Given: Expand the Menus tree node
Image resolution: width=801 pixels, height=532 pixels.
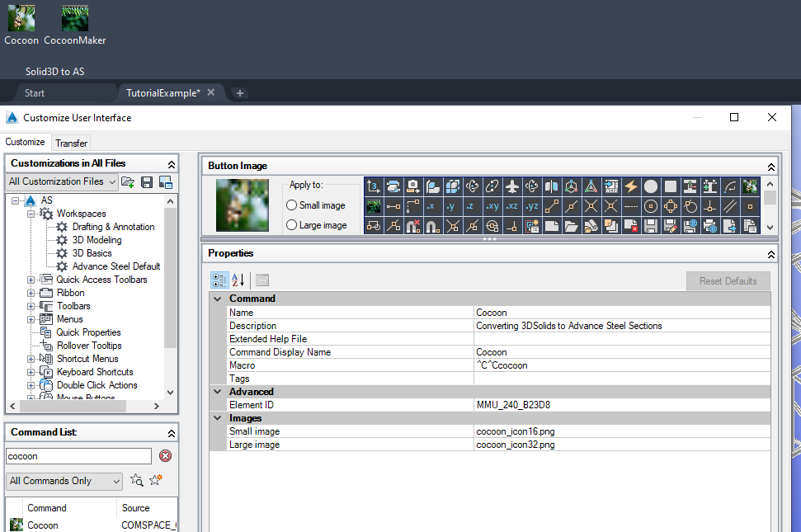Looking at the screenshot, I should pos(31,319).
